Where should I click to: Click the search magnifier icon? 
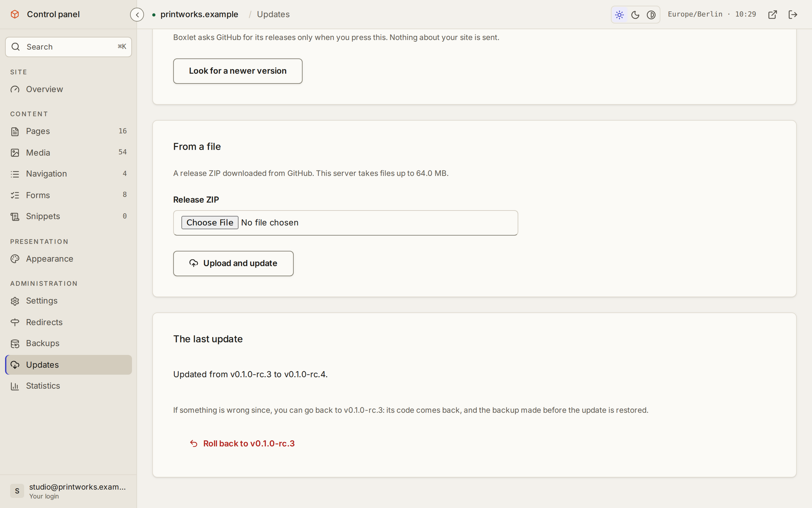[x=16, y=47]
